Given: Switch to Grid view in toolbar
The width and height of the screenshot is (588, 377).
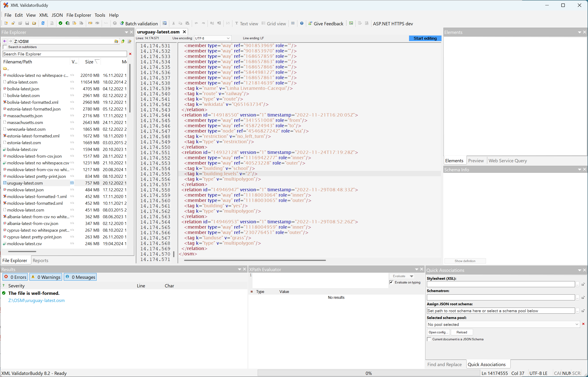Looking at the screenshot, I should 274,23.
